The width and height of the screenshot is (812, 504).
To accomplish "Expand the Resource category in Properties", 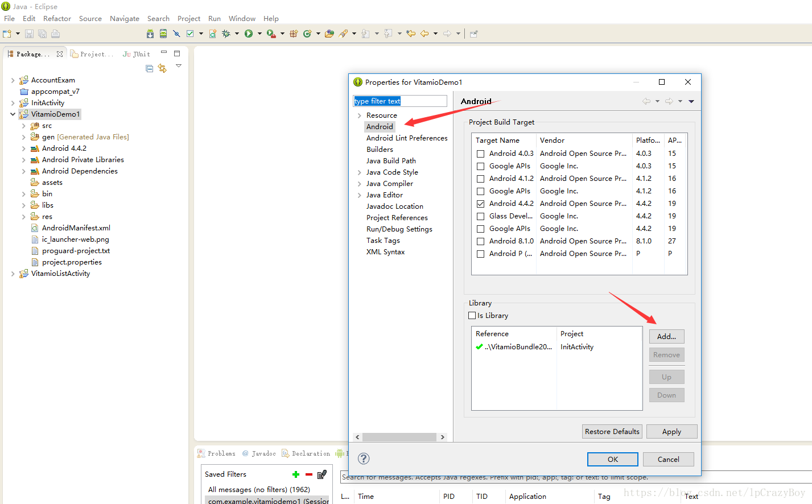I will pos(359,115).
